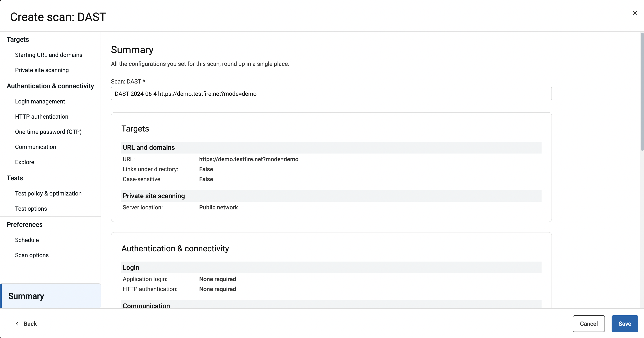
Task: Click Application login None required value
Action: coord(218,279)
